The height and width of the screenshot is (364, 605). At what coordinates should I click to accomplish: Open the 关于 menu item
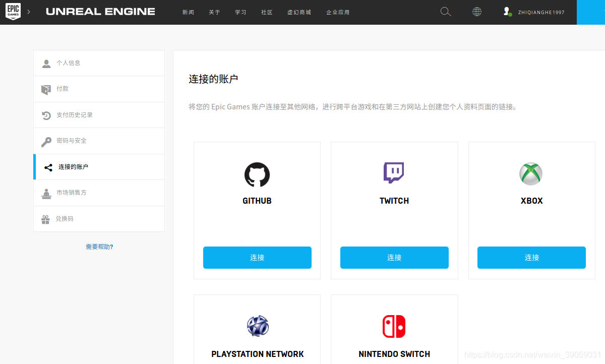point(214,12)
